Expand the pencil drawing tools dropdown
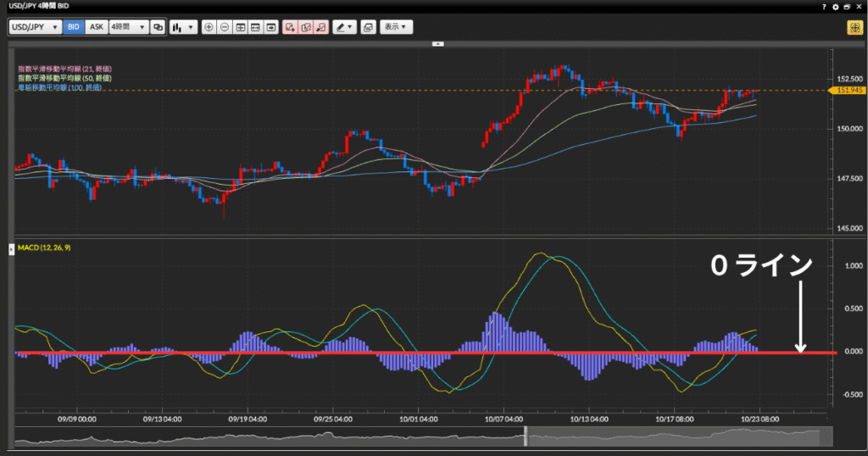This screenshot has width=868, height=456. [343, 27]
